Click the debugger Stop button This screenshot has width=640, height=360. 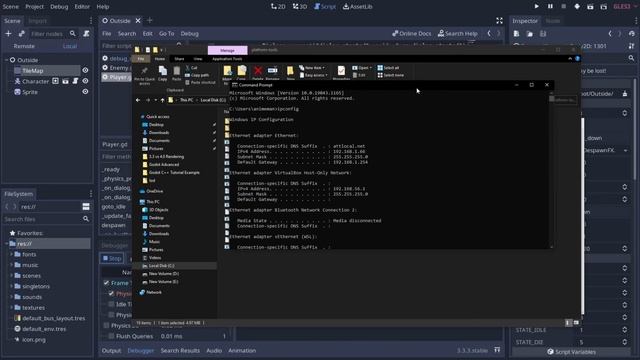point(112,258)
